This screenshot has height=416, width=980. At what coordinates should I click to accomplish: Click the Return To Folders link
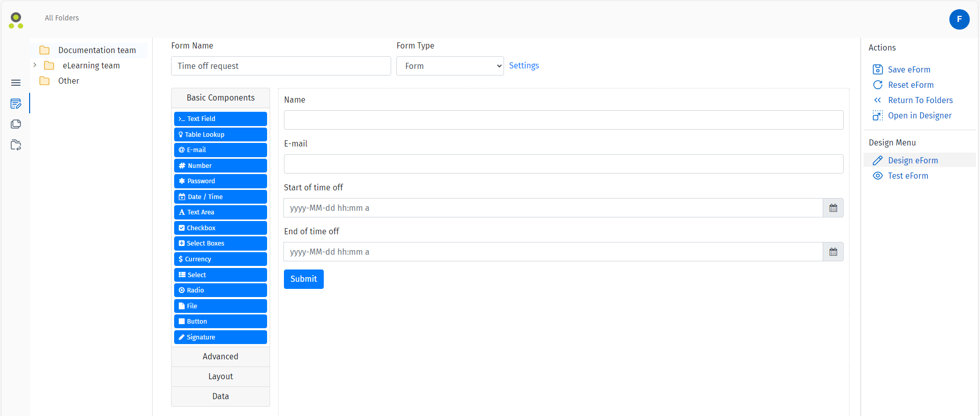920,100
